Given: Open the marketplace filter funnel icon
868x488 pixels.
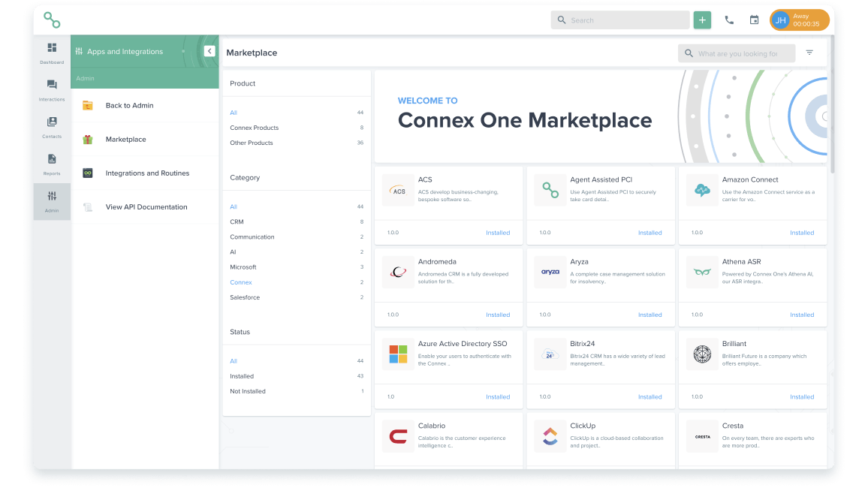Looking at the screenshot, I should tap(809, 53).
